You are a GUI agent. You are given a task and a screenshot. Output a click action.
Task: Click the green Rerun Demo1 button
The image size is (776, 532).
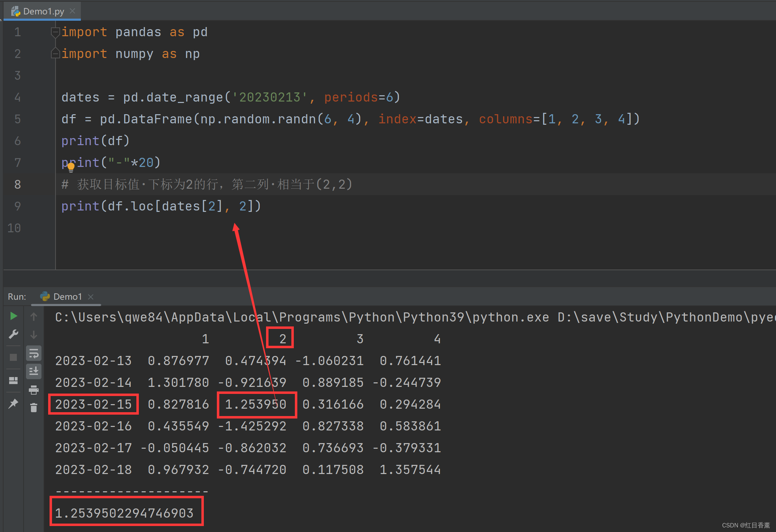pos(13,316)
